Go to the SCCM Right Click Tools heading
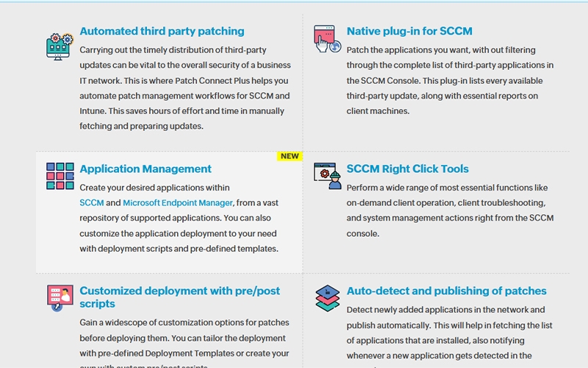Screen dimensions: 588x368 coord(407,169)
